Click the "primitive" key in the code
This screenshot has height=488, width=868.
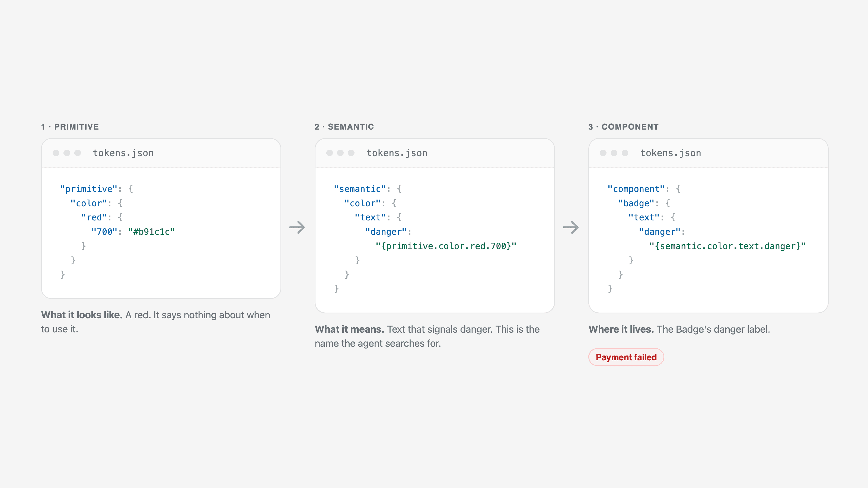pyautogui.click(x=89, y=189)
